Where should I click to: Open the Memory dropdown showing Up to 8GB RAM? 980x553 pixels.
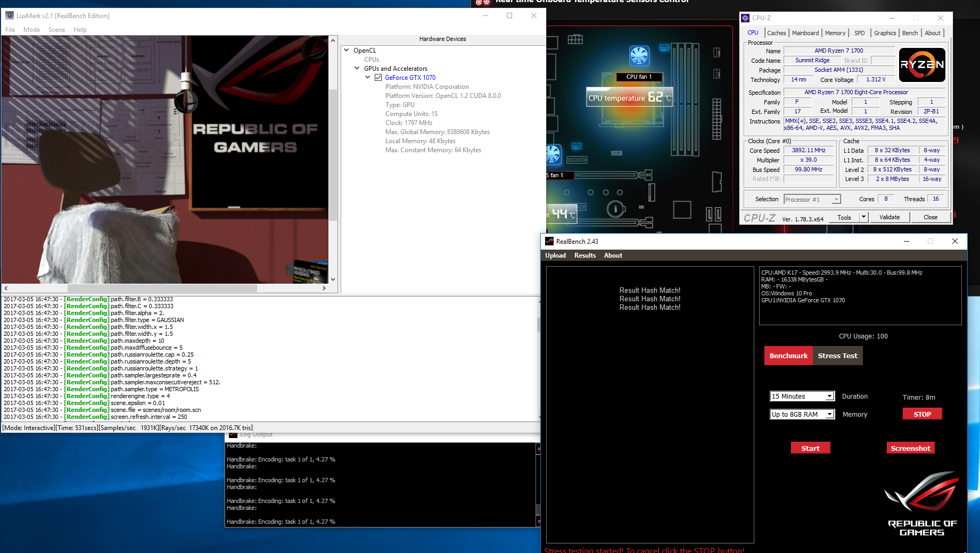coord(829,415)
